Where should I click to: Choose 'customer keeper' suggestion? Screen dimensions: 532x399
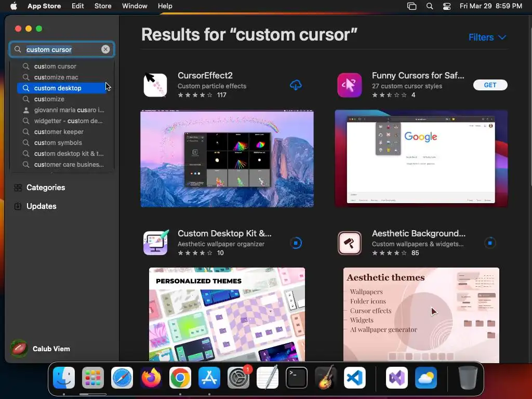tap(62, 131)
